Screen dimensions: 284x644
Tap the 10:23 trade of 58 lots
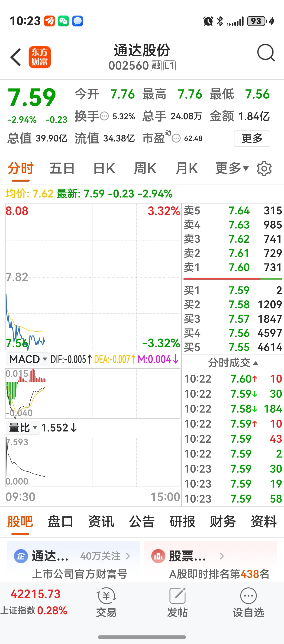pyautogui.click(x=233, y=499)
